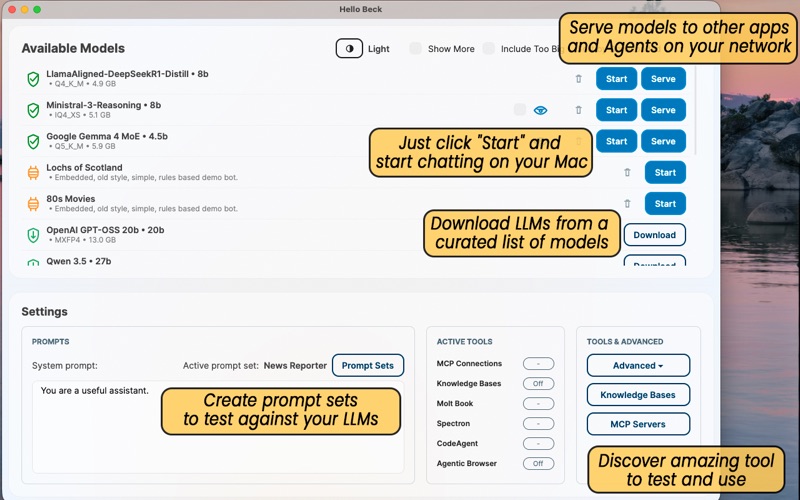The width and height of the screenshot is (800, 500).
Task: Start the Google Gemma 4 MoE model
Action: pos(616,141)
